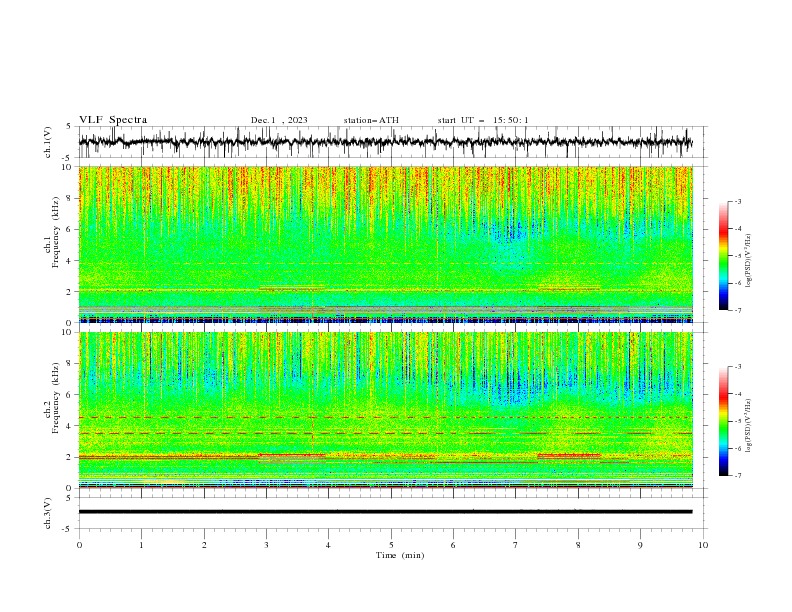Click the time axis tick label "0"

(x=79, y=545)
